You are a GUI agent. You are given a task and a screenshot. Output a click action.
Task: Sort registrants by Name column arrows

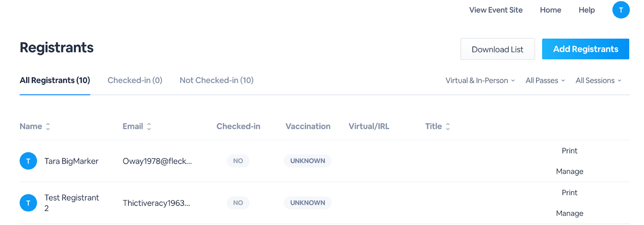(x=48, y=126)
